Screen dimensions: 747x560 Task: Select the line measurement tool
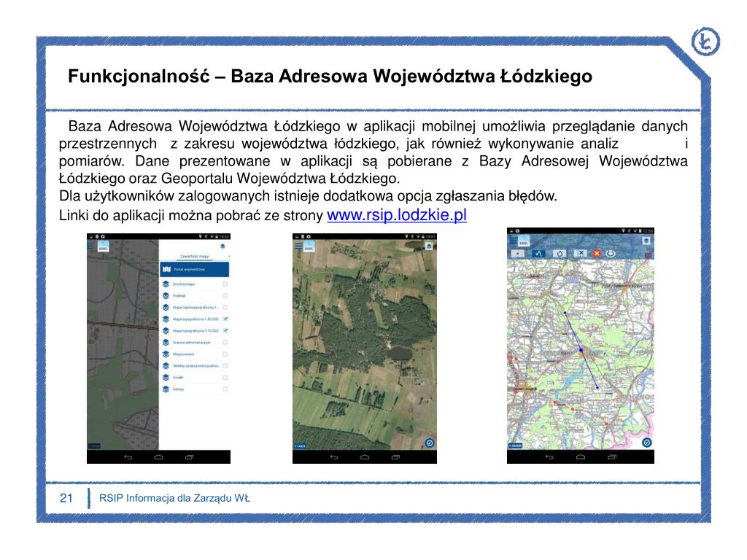pyautogui.click(x=538, y=253)
